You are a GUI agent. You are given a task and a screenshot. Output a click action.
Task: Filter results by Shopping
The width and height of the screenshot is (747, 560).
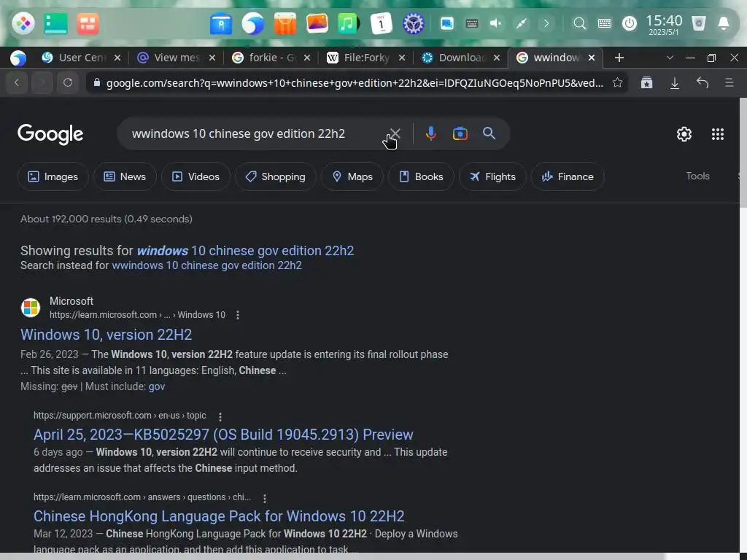pyautogui.click(x=275, y=176)
